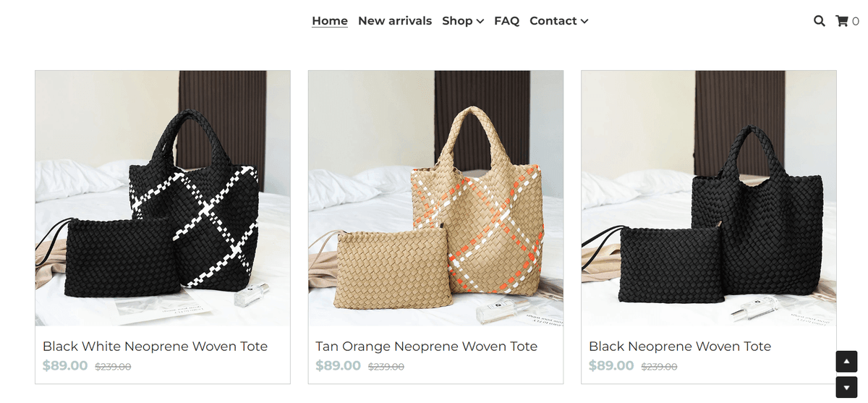Viewport: 868px width, 403px height.
Task: Click the tan orange tote photo
Action: (x=435, y=198)
